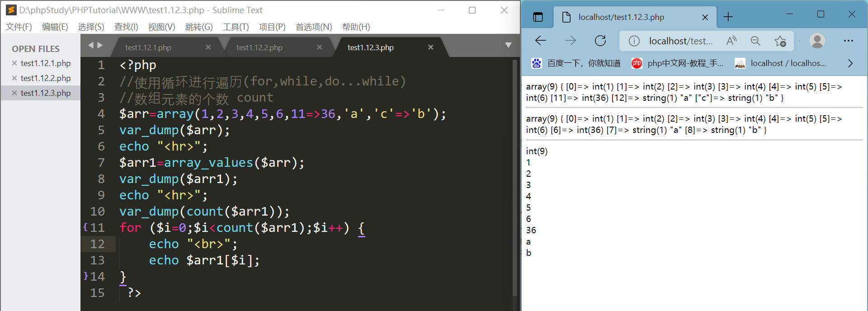Show more bookmarks chevron
Screen dimensions: 868x311
click(850, 63)
